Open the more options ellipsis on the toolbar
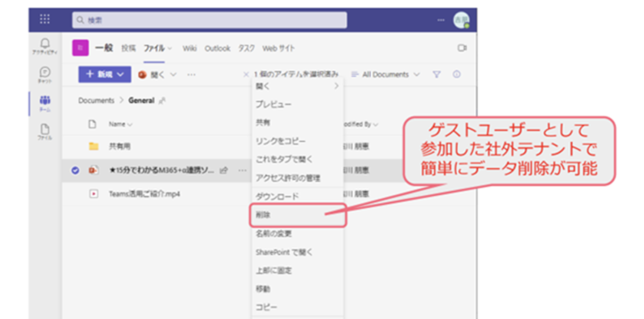Viewport: 644px width, 319px height. tap(190, 75)
